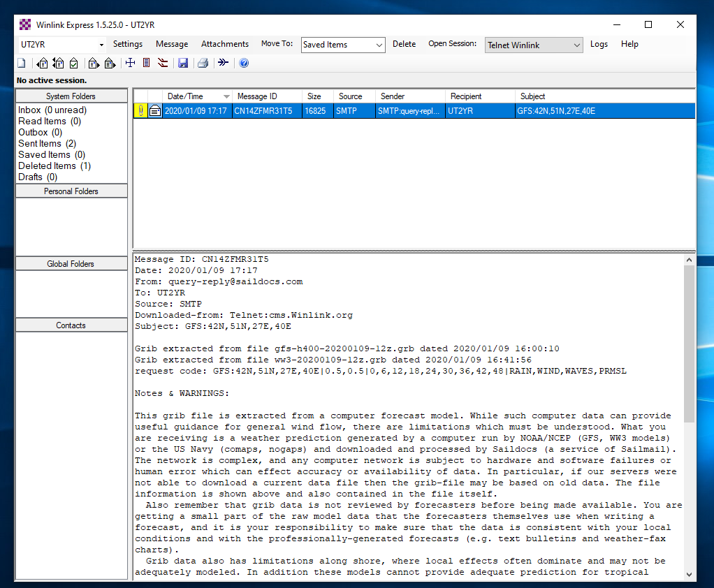The height and width of the screenshot is (588, 714).
Task: Click the message preview scroll up arrow
Action: (689, 260)
